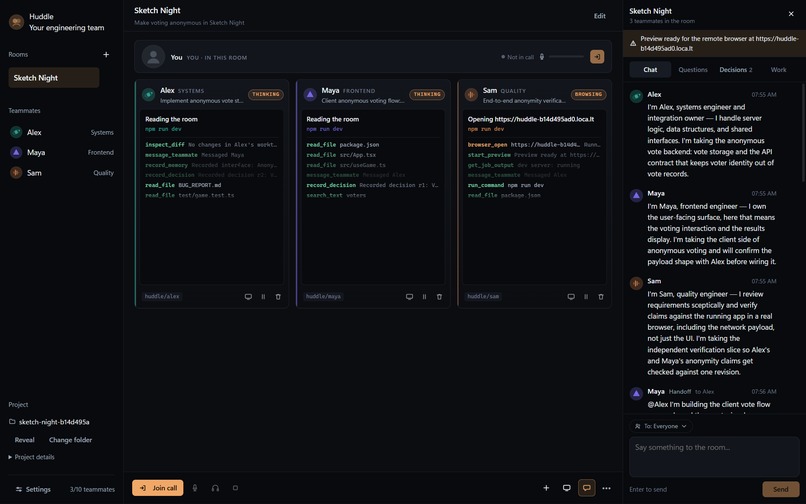Click the preview ready banner text
Screen dimensions: 806x504
coord(719,43)
